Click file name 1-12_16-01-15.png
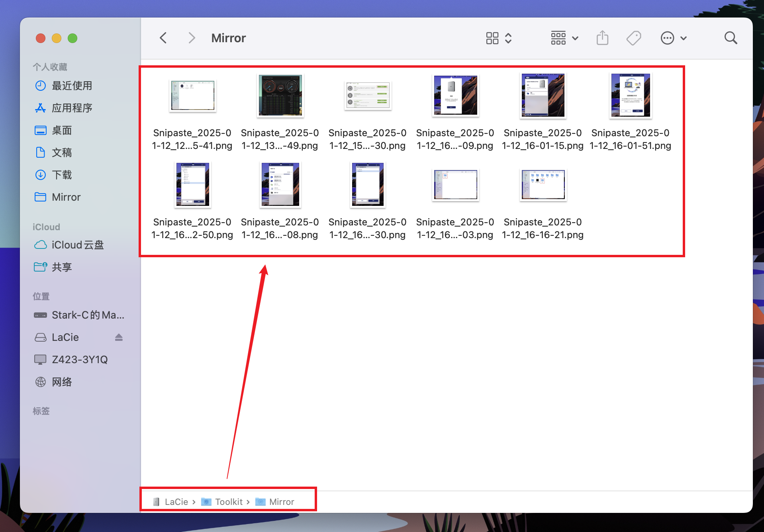764x532 pixels. [x=543, y=146]
